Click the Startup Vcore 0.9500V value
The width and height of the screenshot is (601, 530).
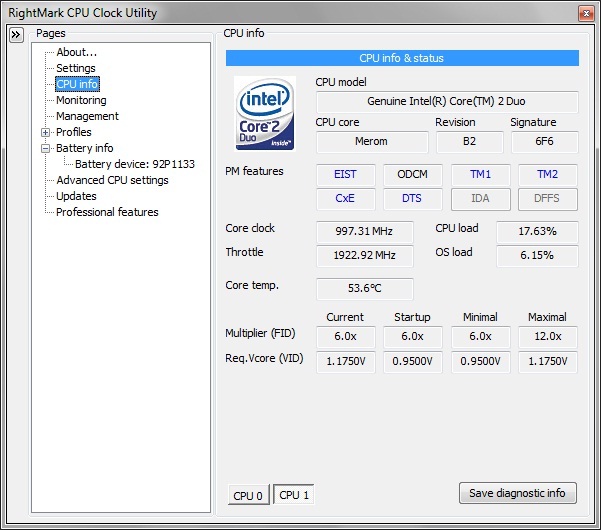point(412,362)
